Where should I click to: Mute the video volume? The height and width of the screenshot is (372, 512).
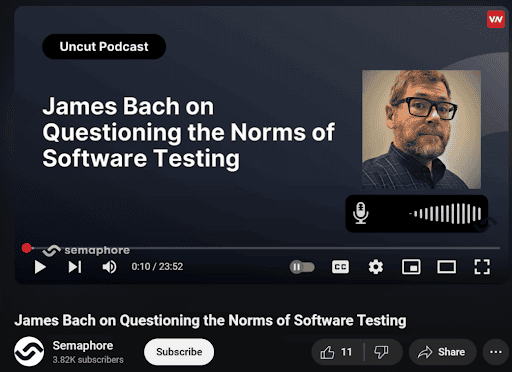click(x=109, y=267)
